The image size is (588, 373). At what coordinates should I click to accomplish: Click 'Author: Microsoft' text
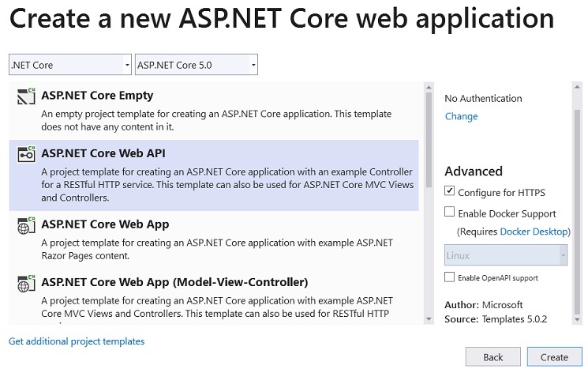point(483,304)
